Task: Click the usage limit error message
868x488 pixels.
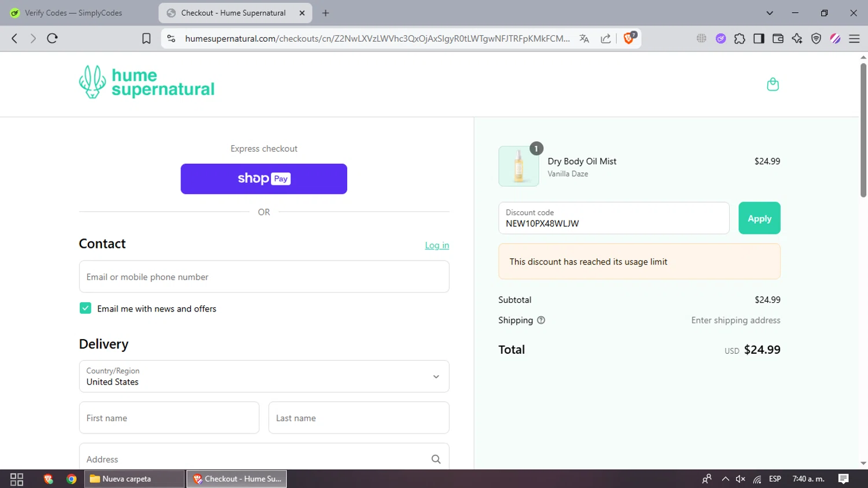Action: coord(639,262)
